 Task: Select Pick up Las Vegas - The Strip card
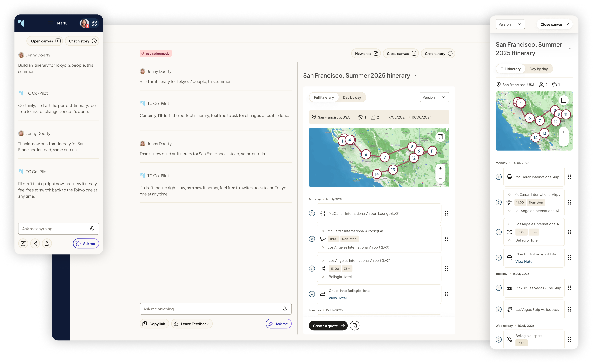tap(534, 288)
